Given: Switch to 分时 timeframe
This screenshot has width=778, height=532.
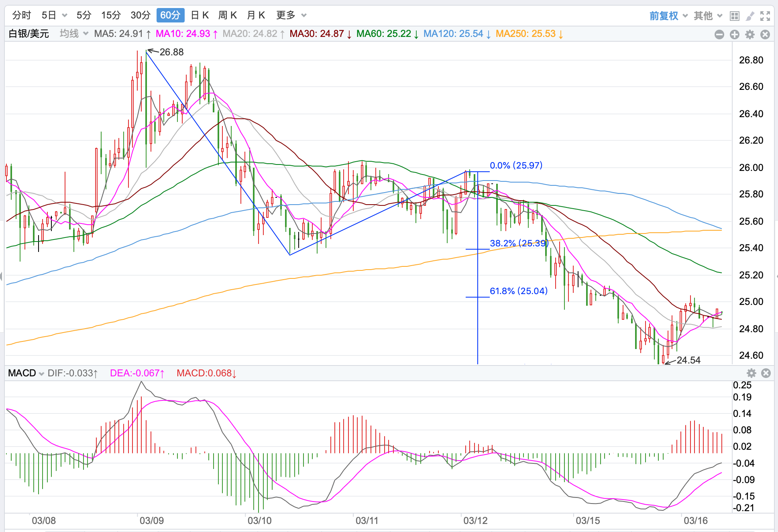Looking at the screenshot, I should (22, 15).
